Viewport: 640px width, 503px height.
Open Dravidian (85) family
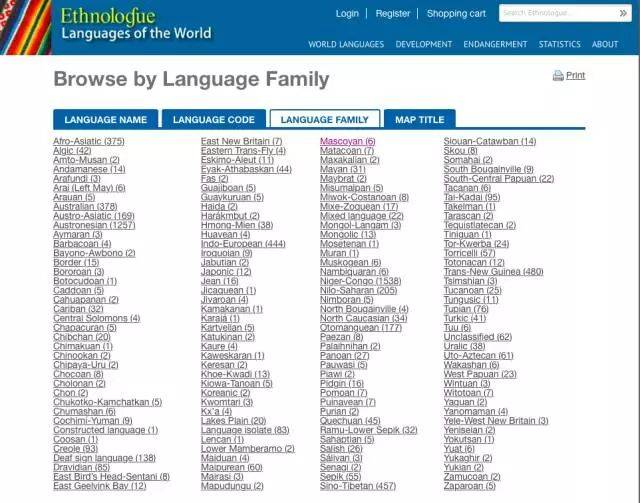(x=82, y=467)
